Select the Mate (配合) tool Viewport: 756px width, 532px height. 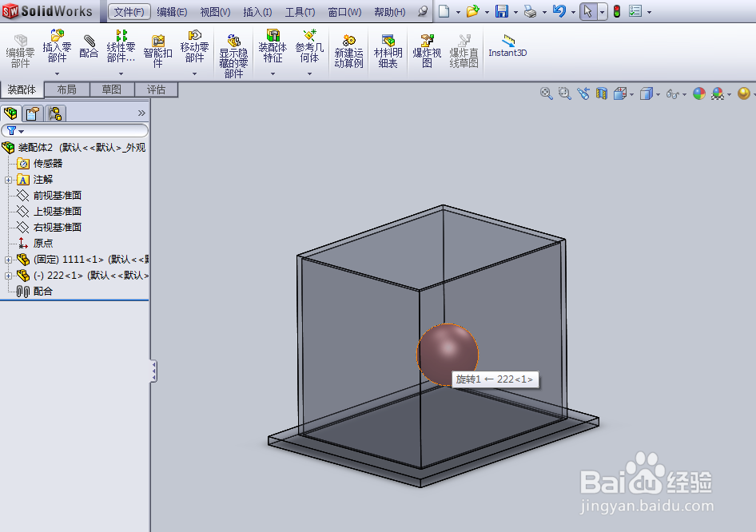(89, 47)
